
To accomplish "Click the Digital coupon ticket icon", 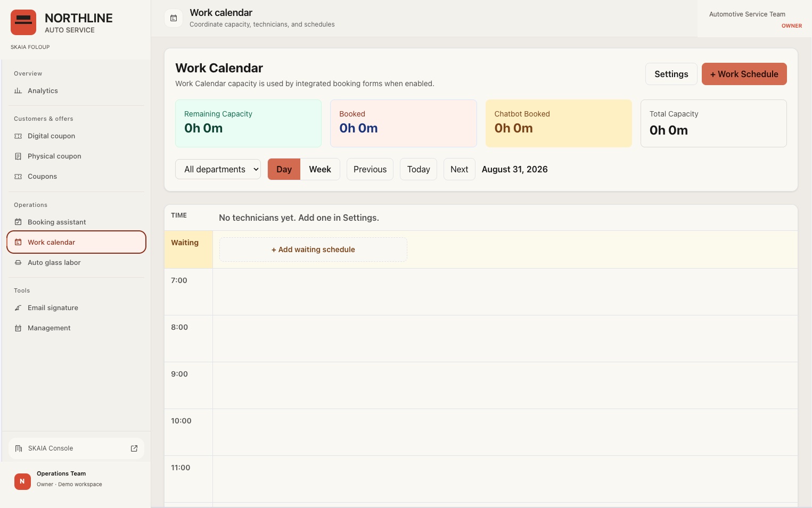I will tap(18, 136).
